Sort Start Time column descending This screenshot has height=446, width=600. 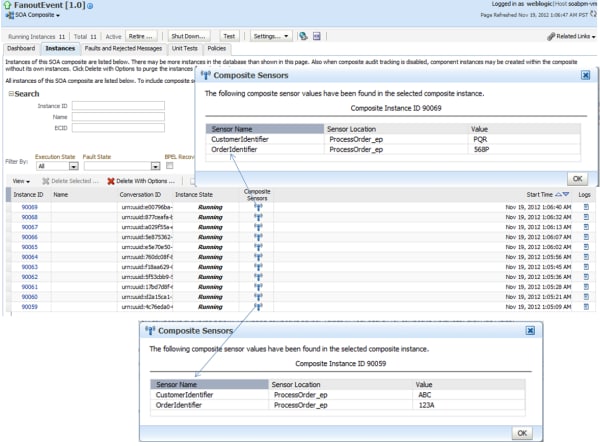pos(567,194)
